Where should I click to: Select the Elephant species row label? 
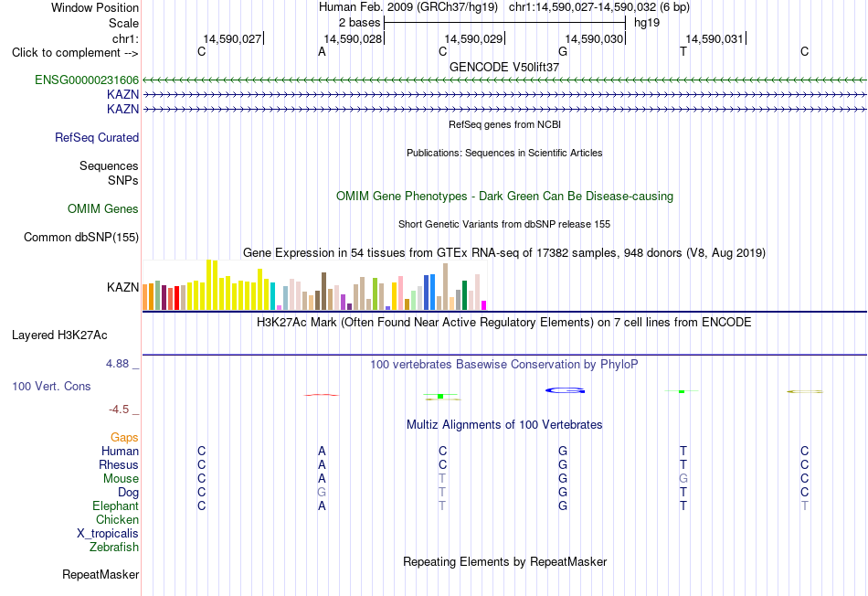[x=116, y=506]
